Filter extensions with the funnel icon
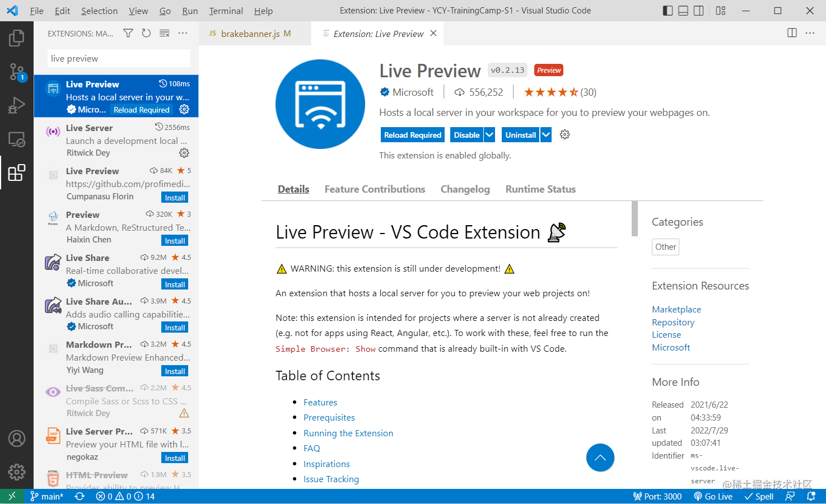Image resolution: width=826 pixels, height=504 pixels. (128, 34)
